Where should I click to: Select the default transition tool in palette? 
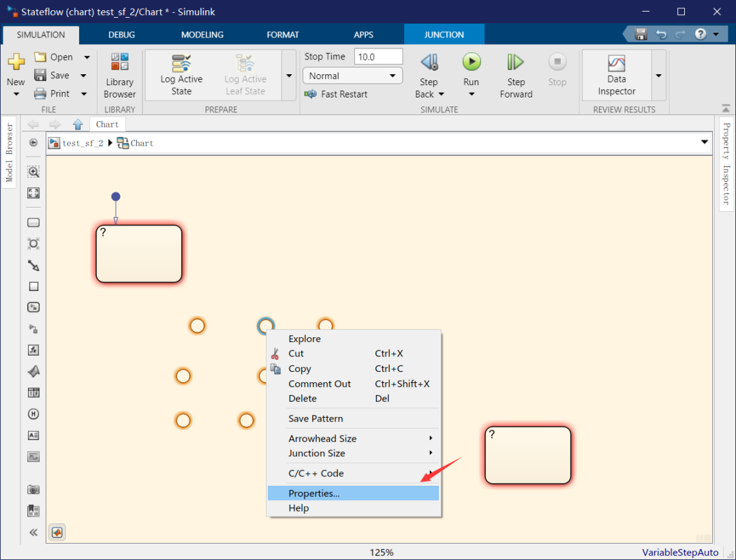pyautogui.click(x=33, y=266)
